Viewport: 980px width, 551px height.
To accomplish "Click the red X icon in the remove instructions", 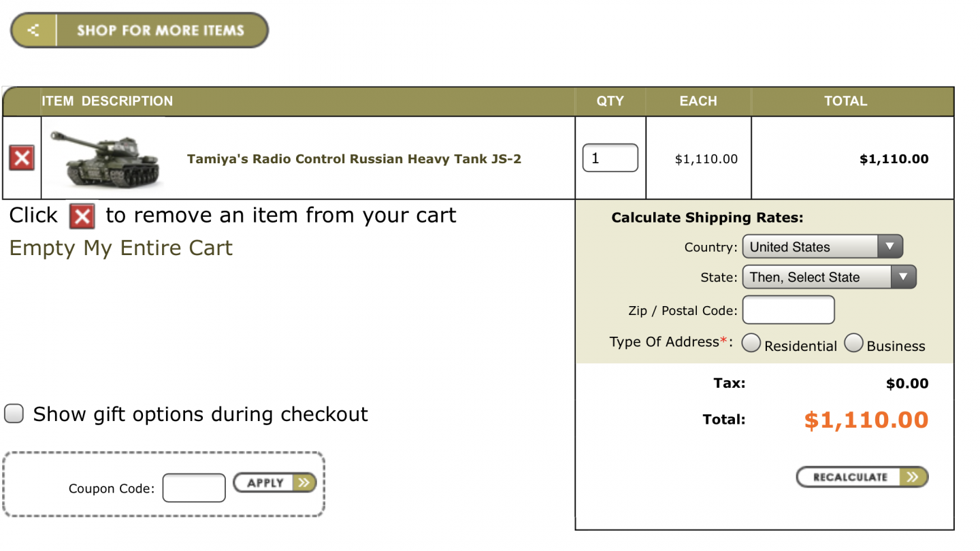I will 82,217.
